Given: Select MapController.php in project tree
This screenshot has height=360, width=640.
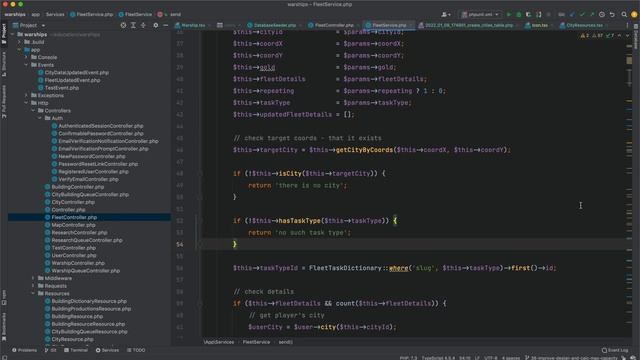Looking at the screenshot, I should (x=73, y=225).
